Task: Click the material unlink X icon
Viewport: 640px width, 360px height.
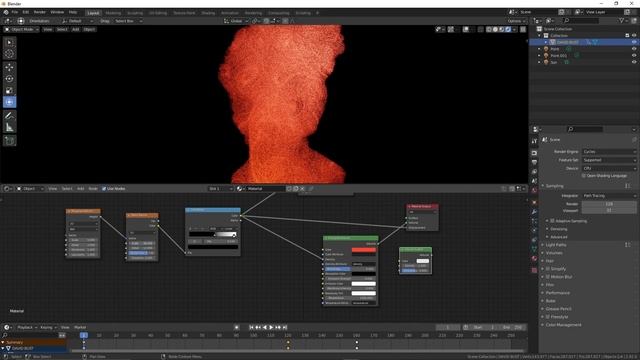Action: [302, 189]
